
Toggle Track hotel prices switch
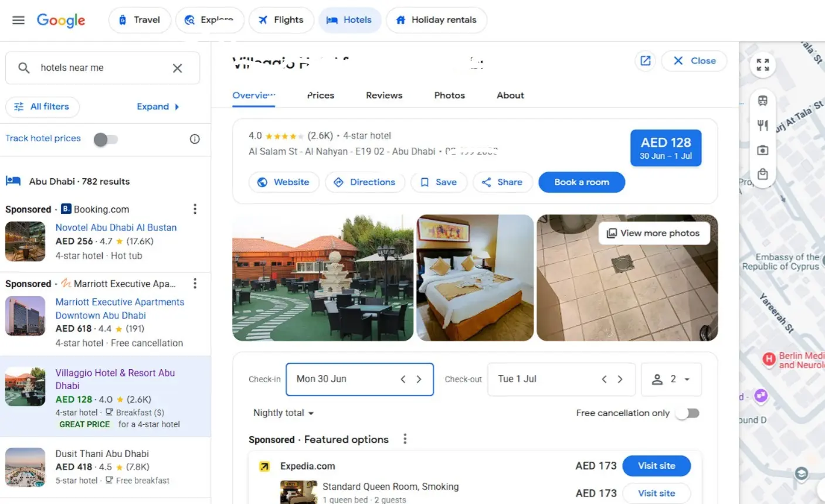coord(106,139)
